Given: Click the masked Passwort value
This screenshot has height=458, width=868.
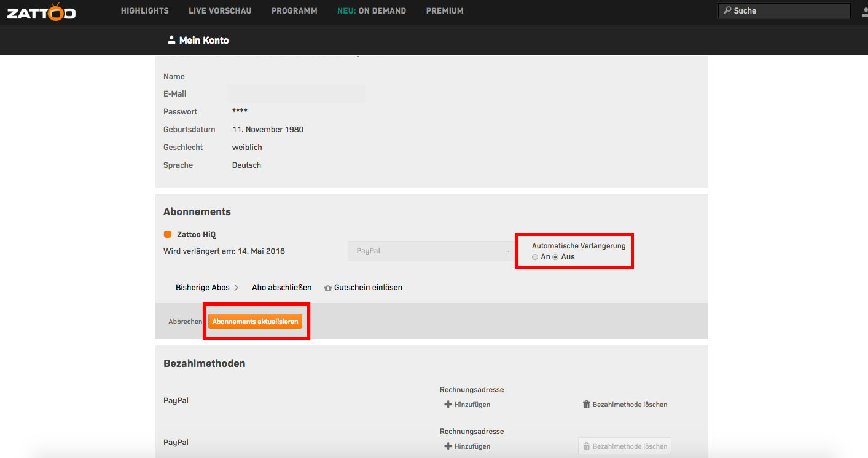Looking at the screenshot, I should tap(240, 111).
